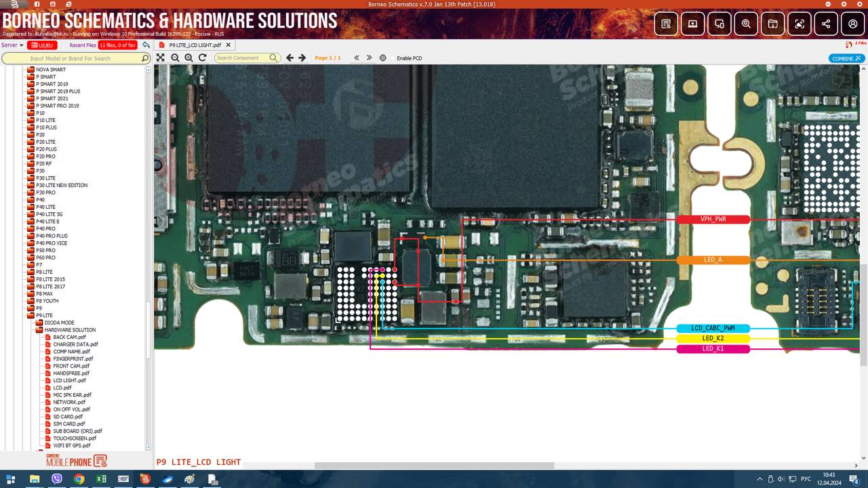Jump back with double left chevron
Viewport: 868px width, 488px height.
[x=357, y=58]
